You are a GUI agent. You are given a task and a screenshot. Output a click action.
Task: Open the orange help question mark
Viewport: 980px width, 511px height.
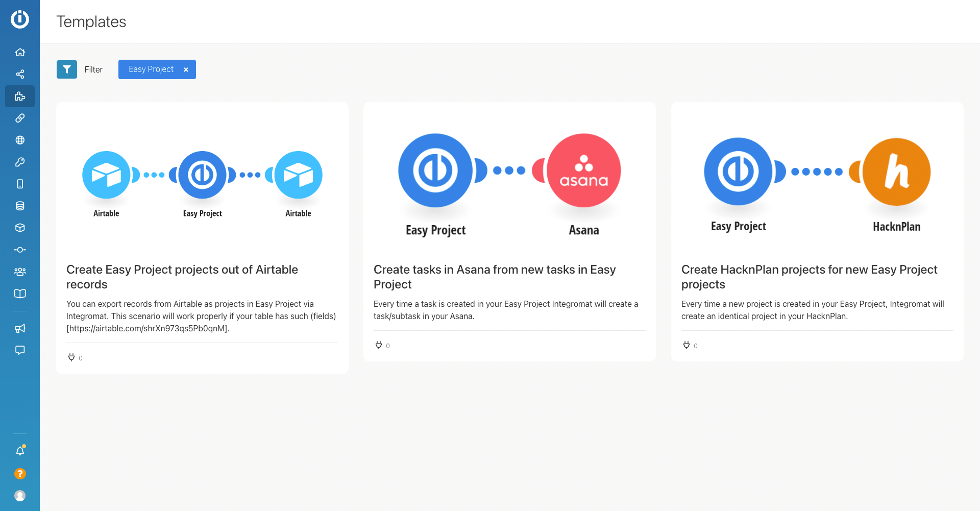[20, 474]
